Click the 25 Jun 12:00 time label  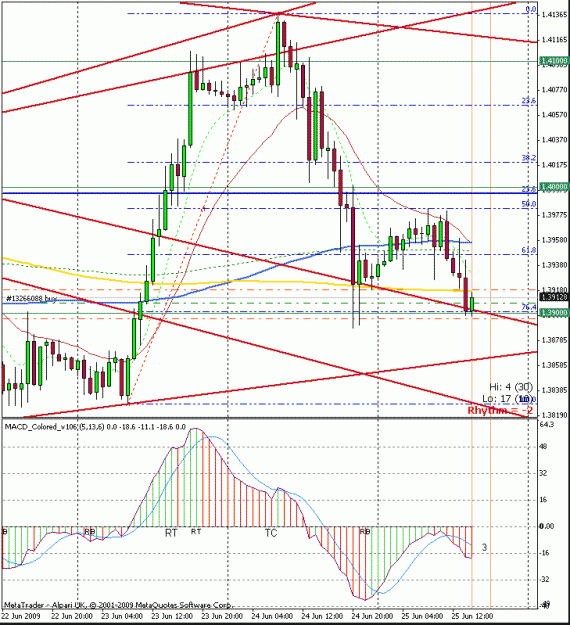tap(473, 616)
